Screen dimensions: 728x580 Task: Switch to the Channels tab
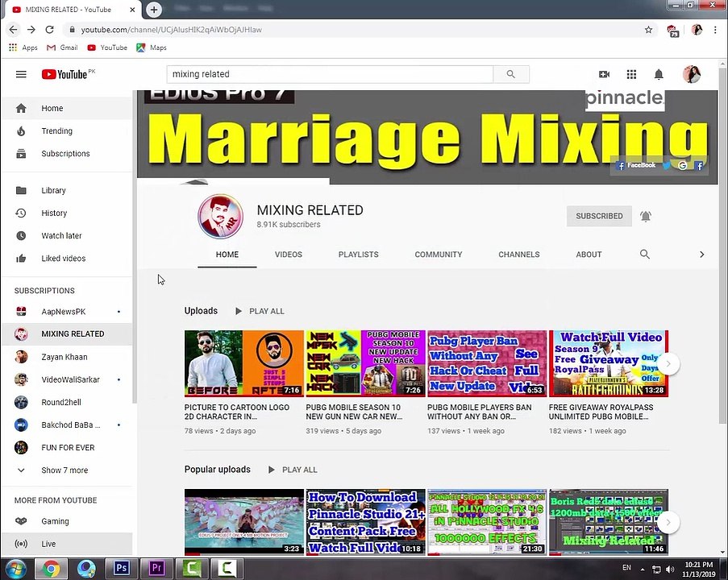(x=519, y=255)
